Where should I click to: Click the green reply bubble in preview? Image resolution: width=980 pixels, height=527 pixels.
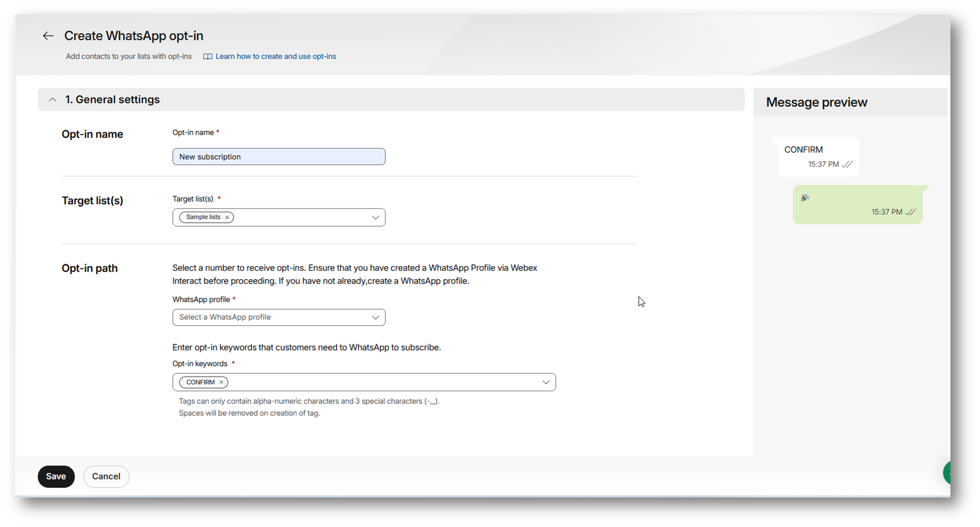tap(857, 204)
